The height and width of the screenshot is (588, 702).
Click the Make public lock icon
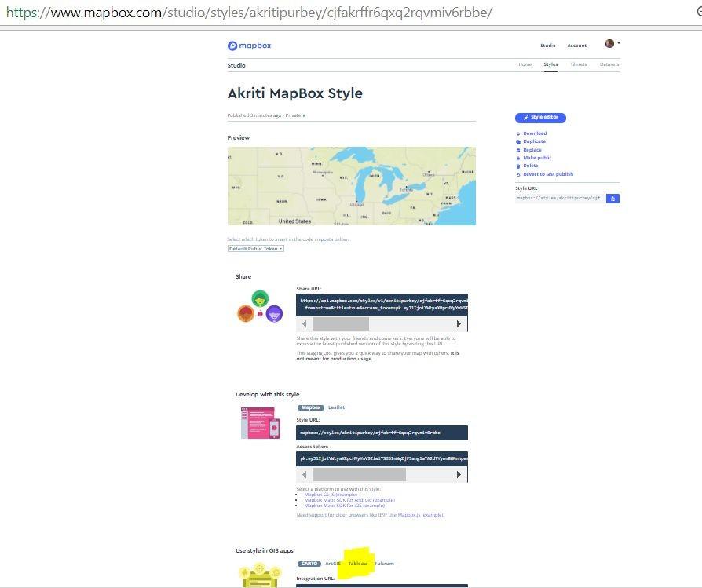[x=518, y=158]
